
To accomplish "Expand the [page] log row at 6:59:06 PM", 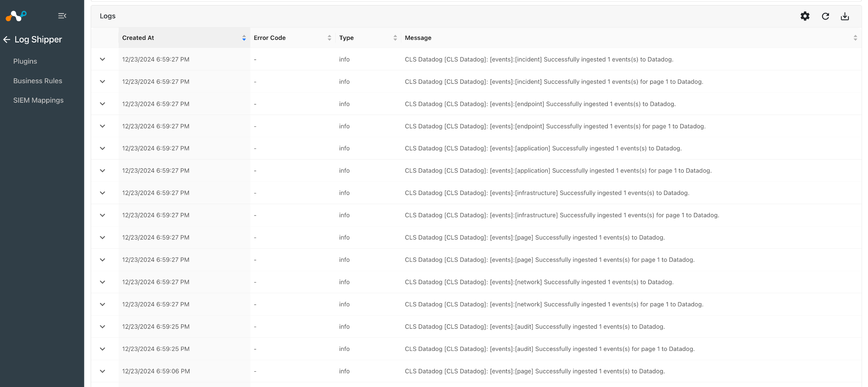I will point(103,371).
